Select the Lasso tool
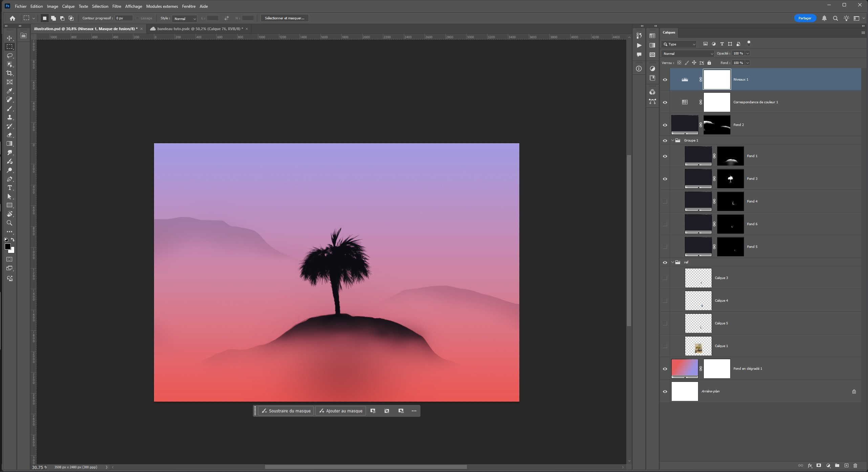The width and height of the screenshot is (868, 472). pyautogui.click(x=9, y=56)
